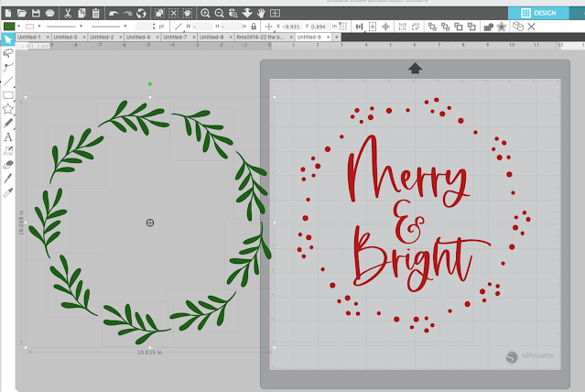Click the line thickness pt input field
585x392 pixels.
pyautogui.click(x=143, y=27)
